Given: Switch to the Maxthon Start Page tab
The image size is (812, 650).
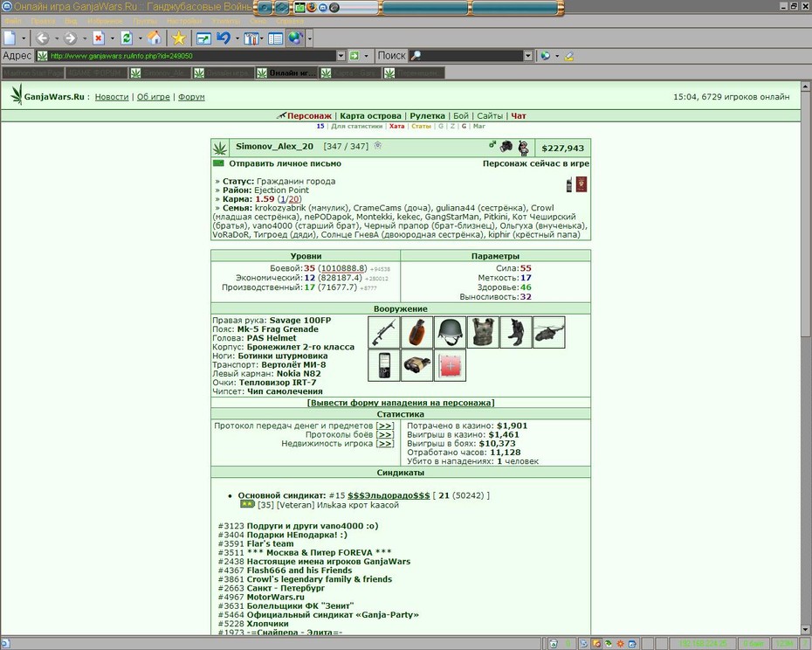Looking at the screenshot, I should [x=32, y=73].
